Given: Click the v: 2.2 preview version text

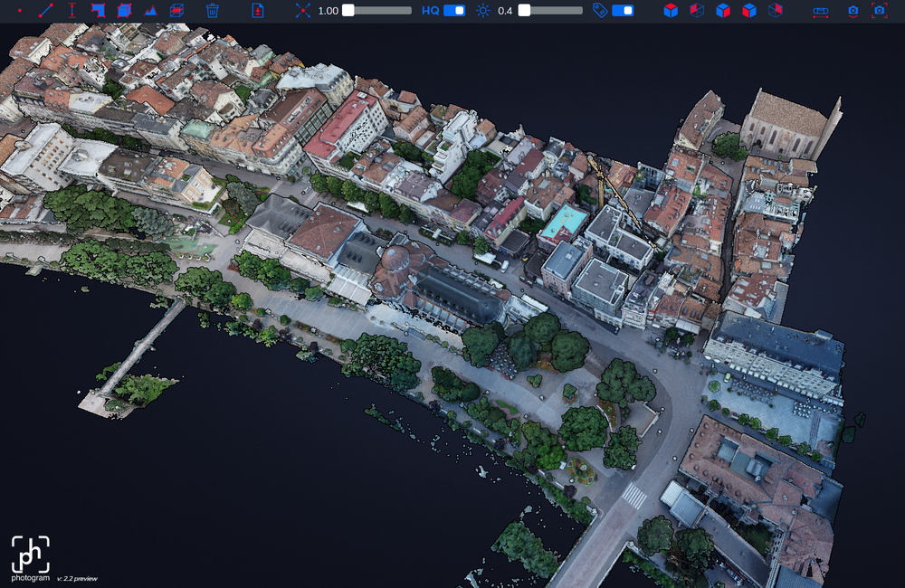Looking at the screenshot, I should (77, 578).
